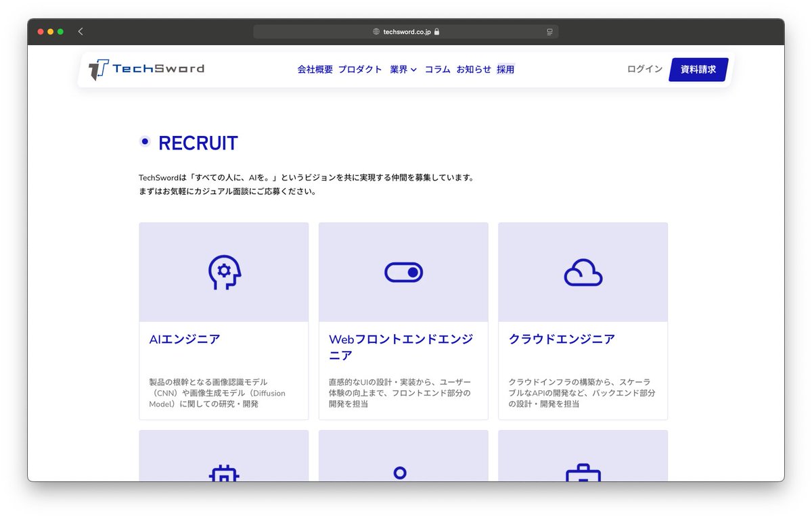This screenshot has width=812, height=518.
Task: Click the AI head-with-gear icon
Action: [224, 273]
